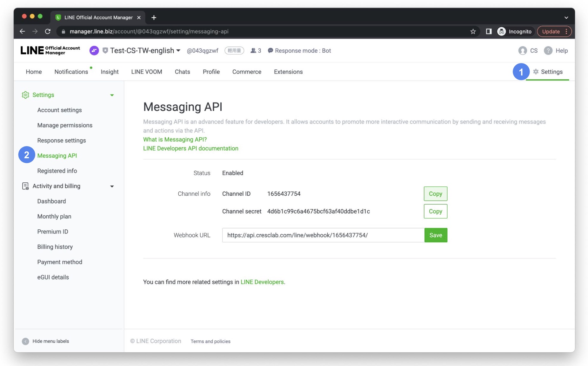This screenshot has height=366, width=588.
Task: Click the LINE Official Account Manager logo
Action: tap(50, 50)
